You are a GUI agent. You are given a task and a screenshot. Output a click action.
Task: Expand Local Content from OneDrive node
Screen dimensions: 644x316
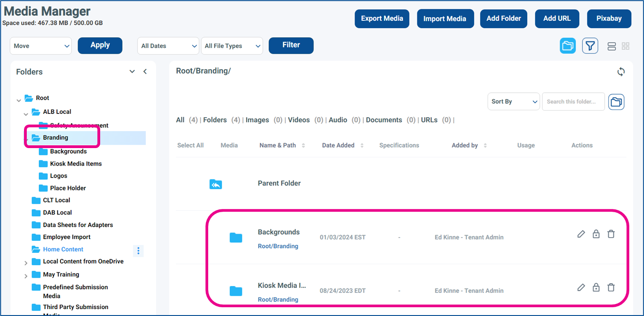pyautogui.click(x=26, y=263)
